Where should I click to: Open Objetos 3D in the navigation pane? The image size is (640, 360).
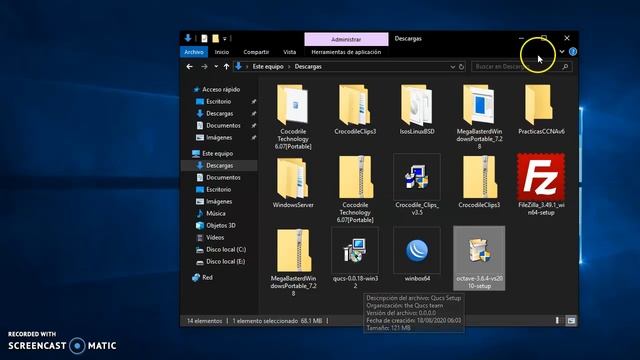click(x=221, y=225)
